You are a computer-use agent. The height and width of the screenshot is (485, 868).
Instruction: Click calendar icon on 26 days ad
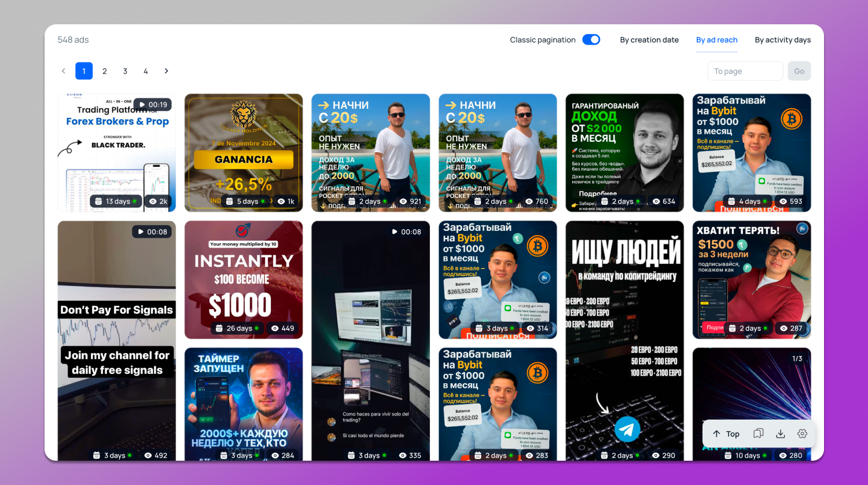[x=219, y=328]
